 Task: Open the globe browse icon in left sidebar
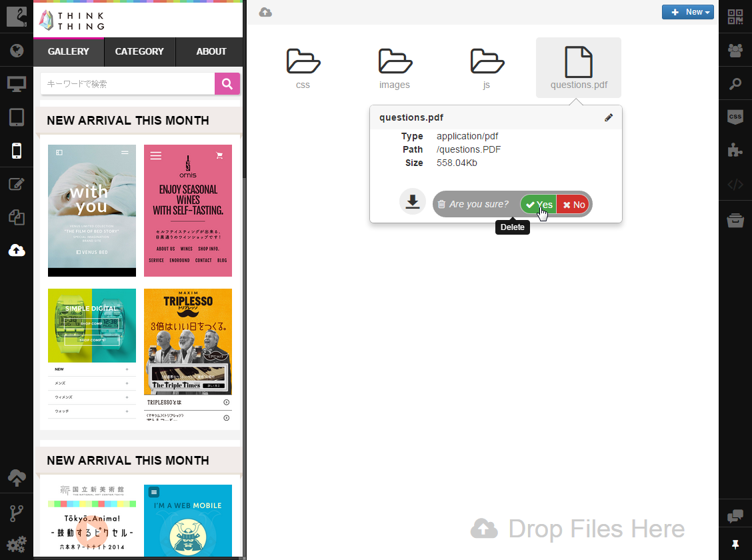17,51
